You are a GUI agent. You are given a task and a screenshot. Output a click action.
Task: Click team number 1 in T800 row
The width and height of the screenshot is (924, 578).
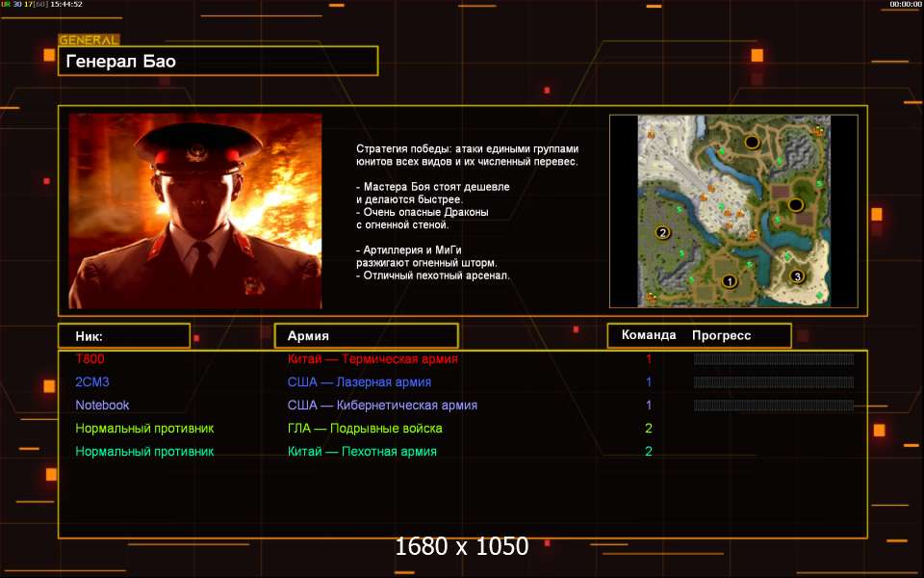649,358
